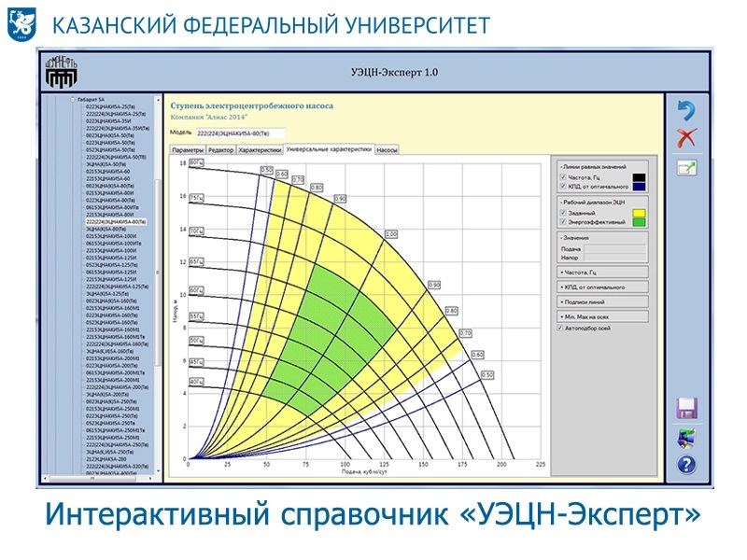The height and width of the screenshot is (560, 747).
Task: Click the export icon with green arrow
Action: point(686,168)
